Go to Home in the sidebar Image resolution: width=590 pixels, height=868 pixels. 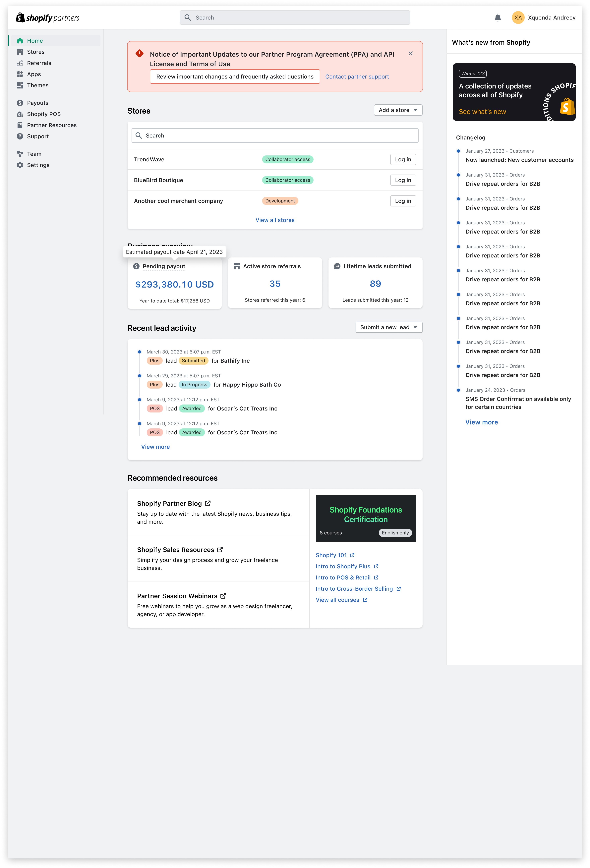[56, 41]
